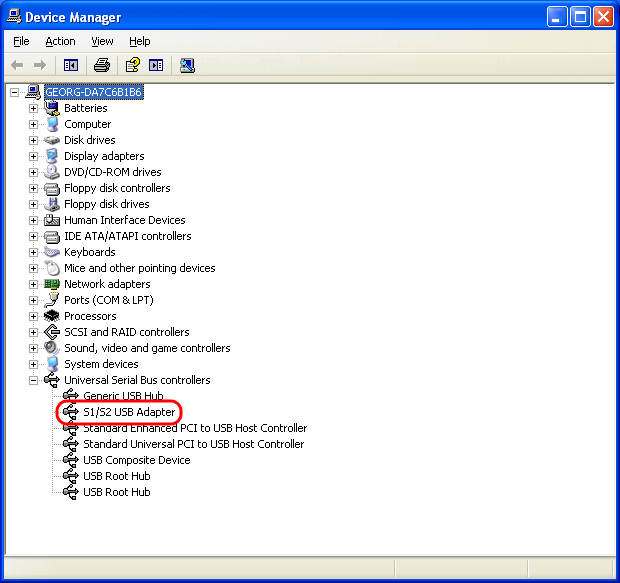This screenshot has width=620, height=583.
Task: Expand the Batteries node
Action: coord(33,108)
